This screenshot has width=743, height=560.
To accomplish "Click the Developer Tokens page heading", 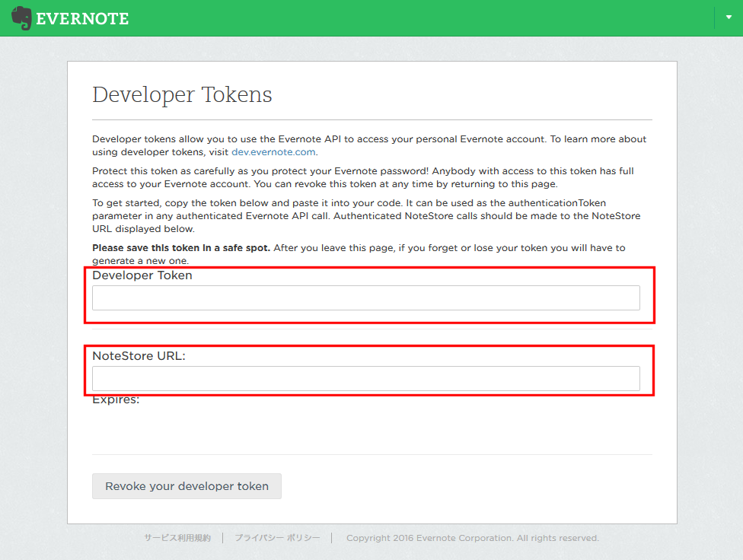I will 182,94.
